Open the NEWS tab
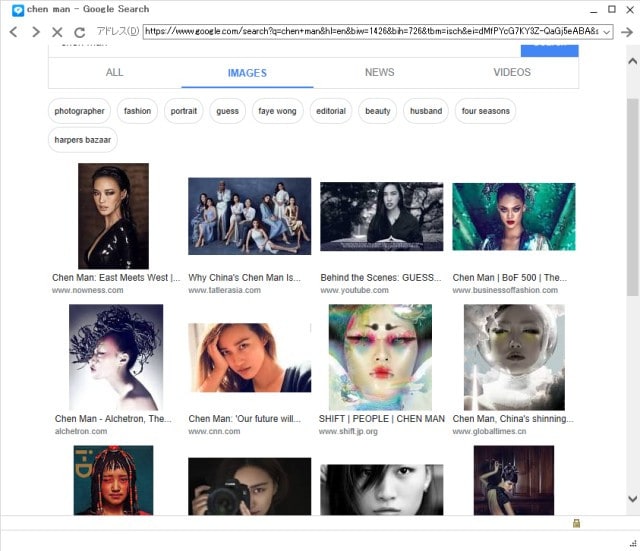Viewport: 640px width, 551px height. click(380, 73)
